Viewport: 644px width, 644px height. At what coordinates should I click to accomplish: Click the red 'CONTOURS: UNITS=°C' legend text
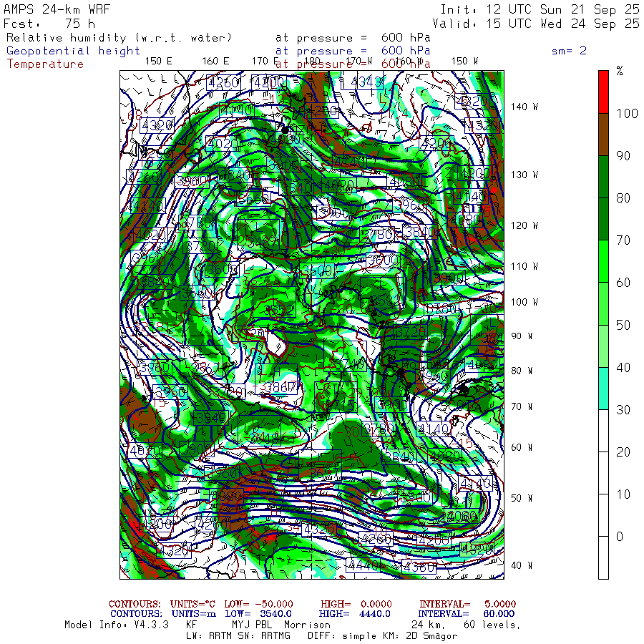[162, 604]
